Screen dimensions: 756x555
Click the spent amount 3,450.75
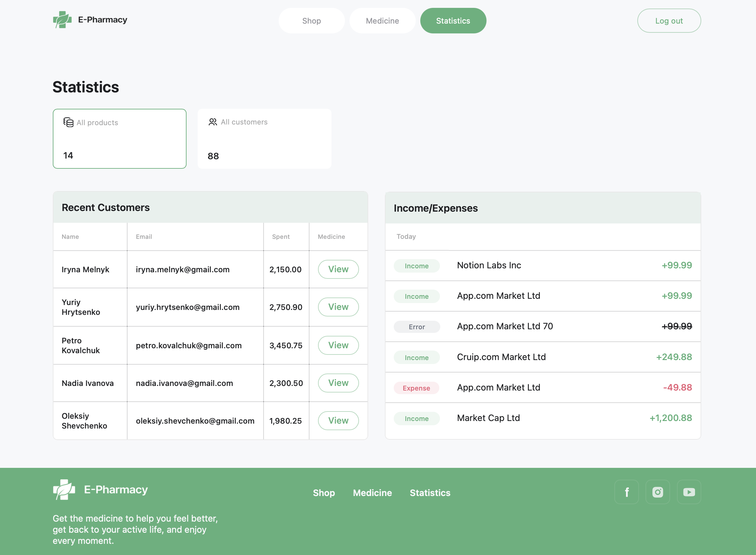click(286, 345)
